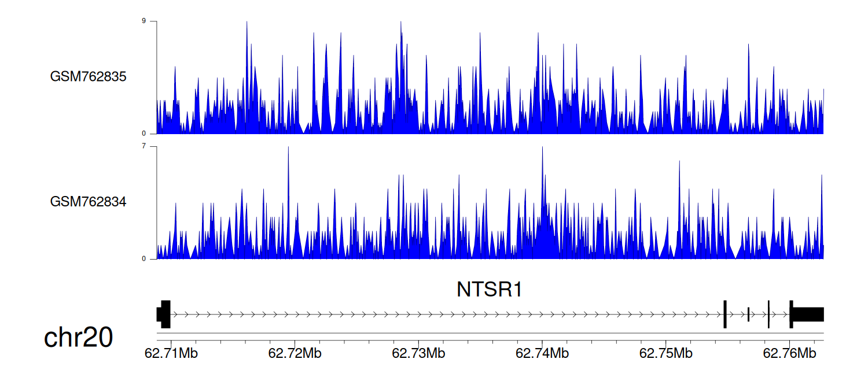
Task: Select the 62.75Mb position label
Action: pos(666,352)
